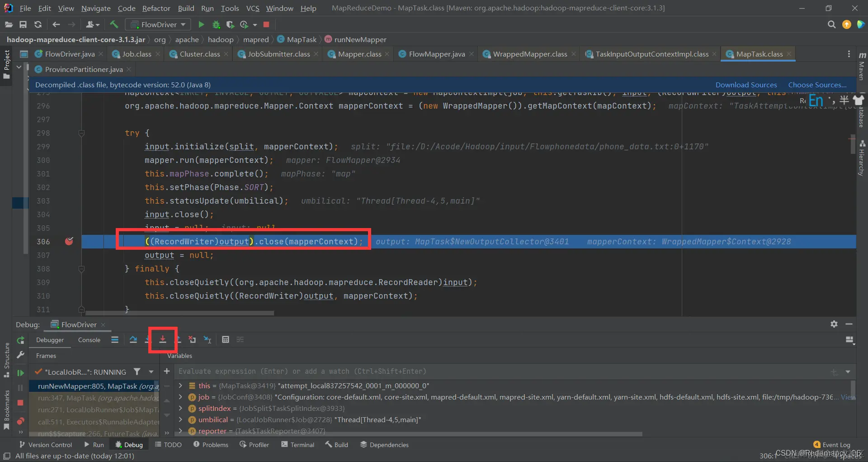
Task: Add a new watch with plus icon
Action: point(167,371)
